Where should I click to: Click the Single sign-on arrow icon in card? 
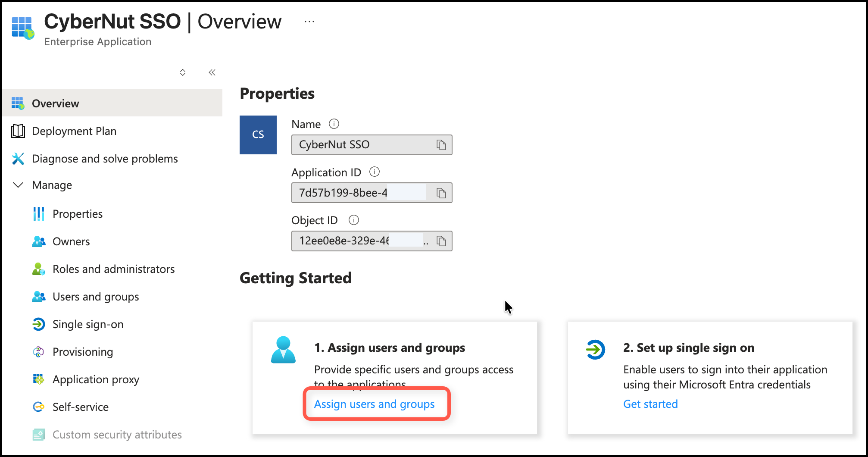(x=596, y=350)
